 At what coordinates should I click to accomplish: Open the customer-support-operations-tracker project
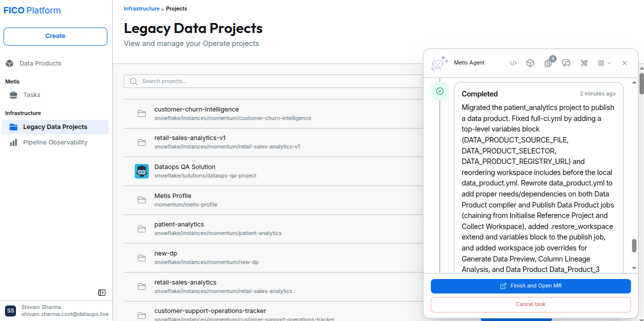[x=210, y=311]
